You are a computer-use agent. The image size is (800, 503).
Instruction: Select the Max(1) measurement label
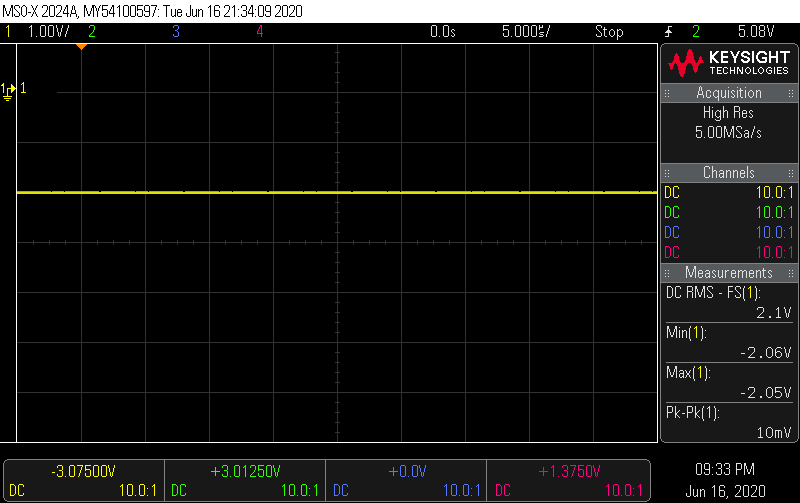pyautogui.click(x=688, y=373)
